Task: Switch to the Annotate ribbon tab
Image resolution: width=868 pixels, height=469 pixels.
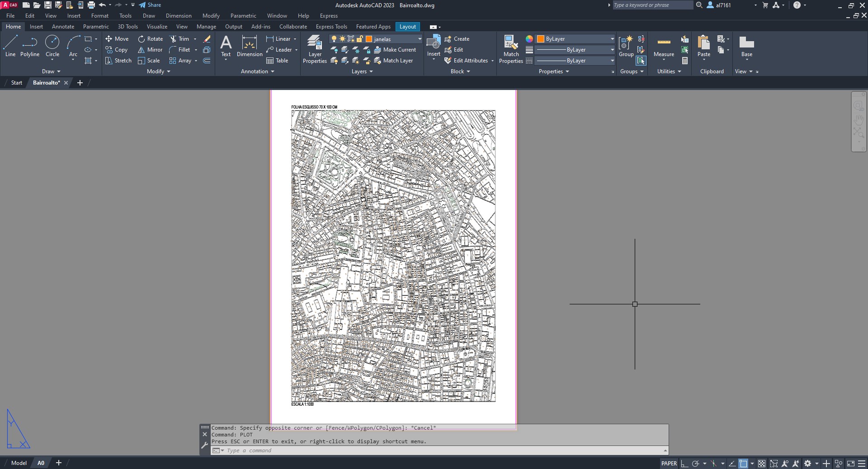Action: click(x=63, y=27)
